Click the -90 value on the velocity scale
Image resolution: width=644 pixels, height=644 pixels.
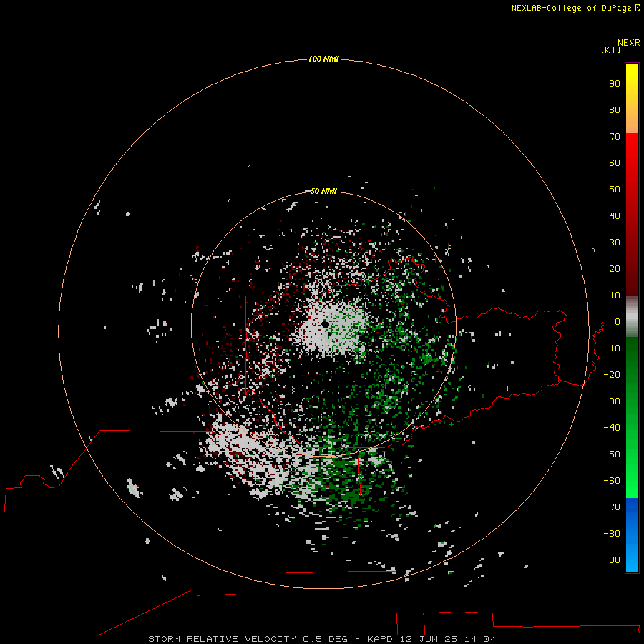click(x=612, y=560)
